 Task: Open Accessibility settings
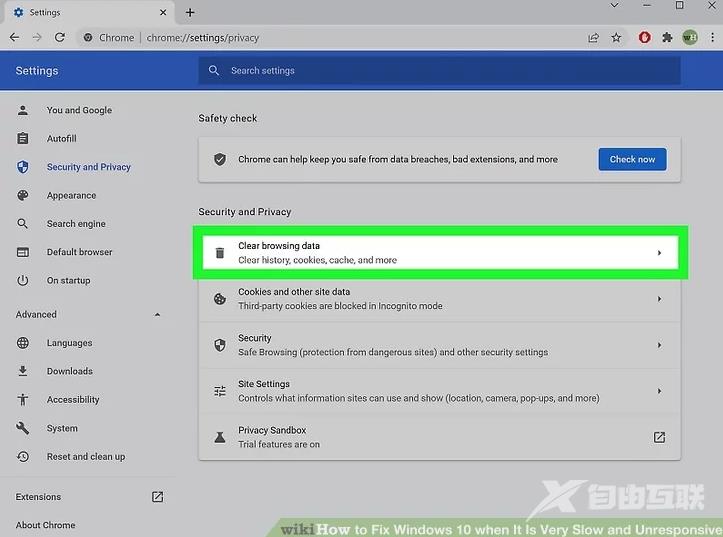tap(73, 400)
